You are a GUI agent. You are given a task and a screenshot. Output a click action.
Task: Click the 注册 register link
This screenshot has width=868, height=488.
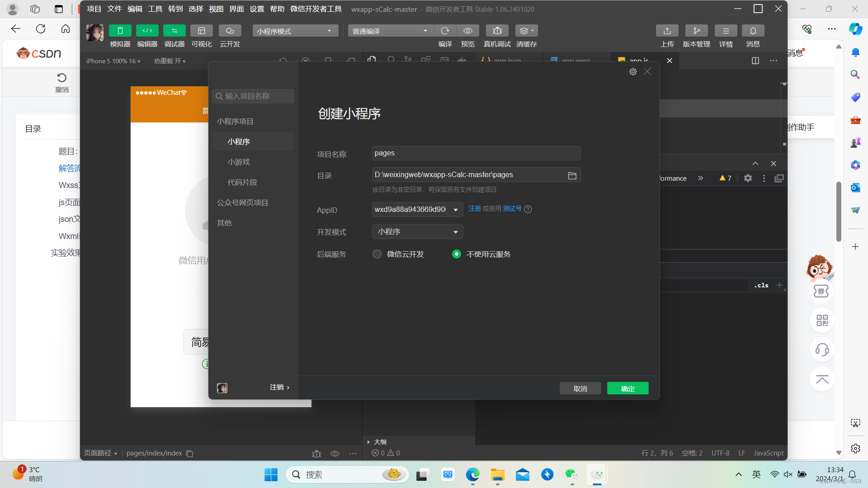(474, 209)
